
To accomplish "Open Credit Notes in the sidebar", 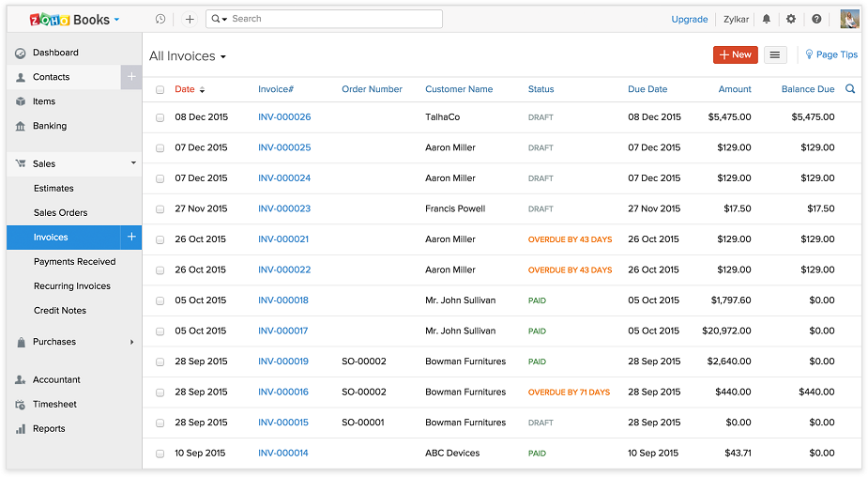I will (x=60, y=310).
